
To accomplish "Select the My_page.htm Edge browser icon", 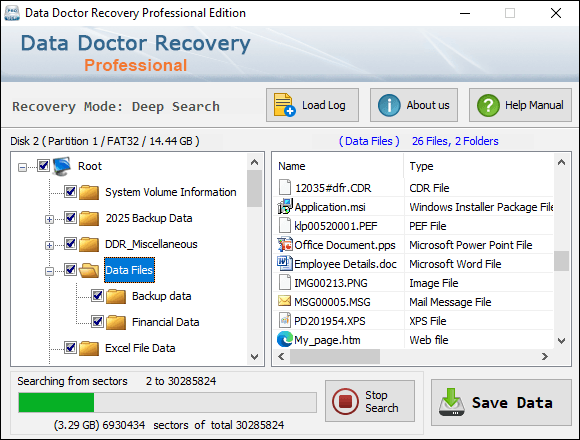I will pos(284,339).
